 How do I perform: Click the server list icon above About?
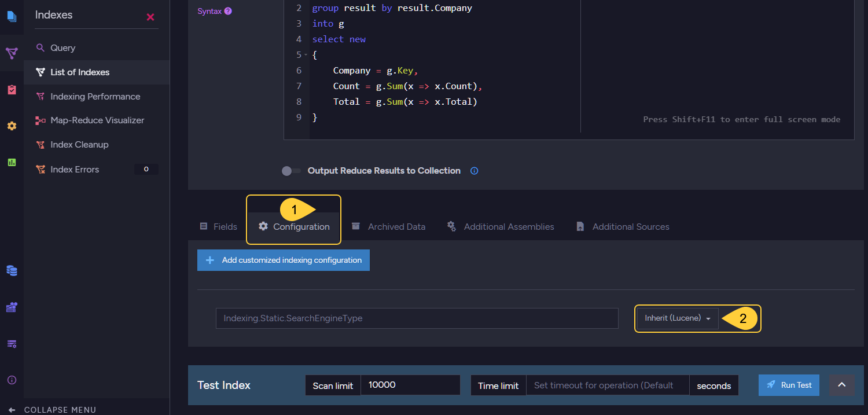point(12,344)
